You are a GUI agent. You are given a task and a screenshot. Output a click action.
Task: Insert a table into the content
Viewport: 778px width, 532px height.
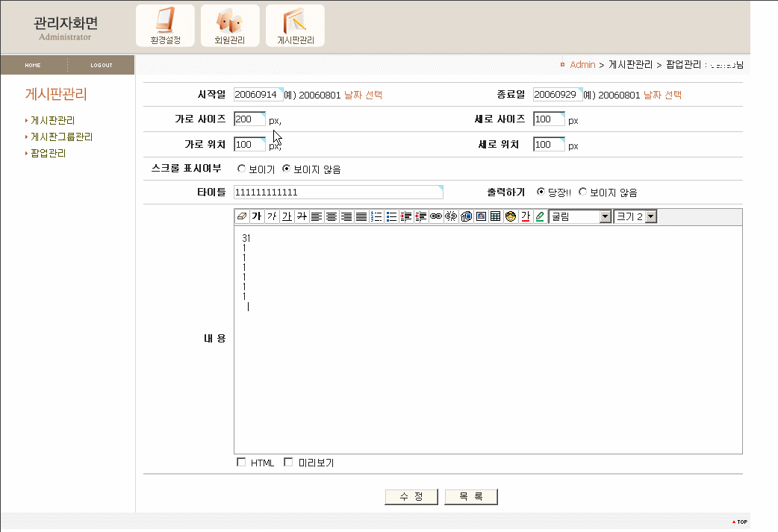pos(496,216)
